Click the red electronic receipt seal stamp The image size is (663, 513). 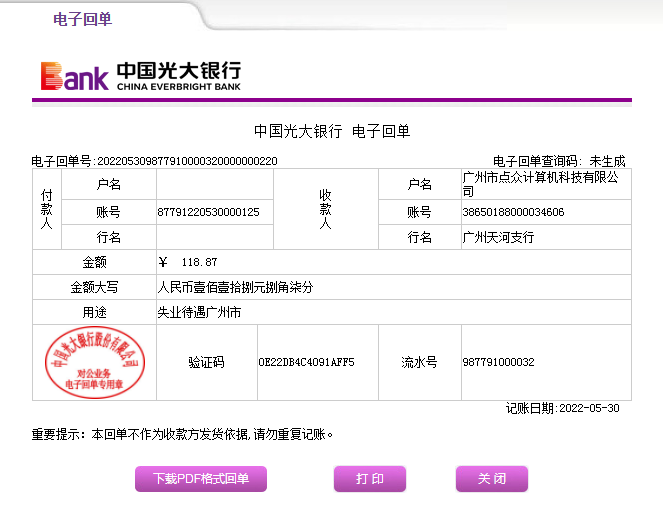(95, 362)
